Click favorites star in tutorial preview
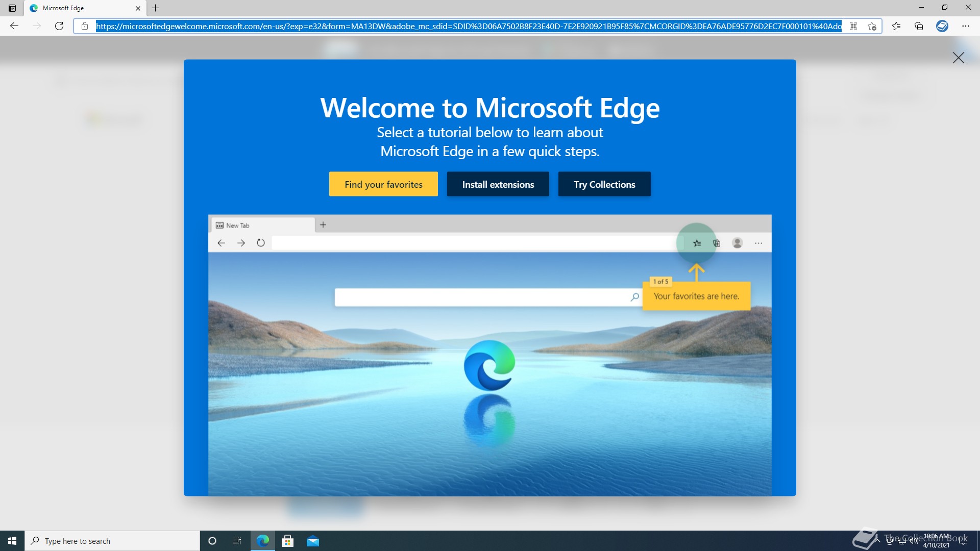Screen dimensions: 980x551 click(x=697, y=243)
